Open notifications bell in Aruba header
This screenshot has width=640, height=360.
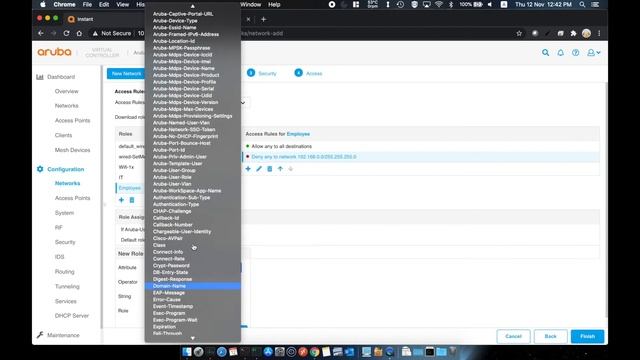pyautogui.click(x=560, y=52)
